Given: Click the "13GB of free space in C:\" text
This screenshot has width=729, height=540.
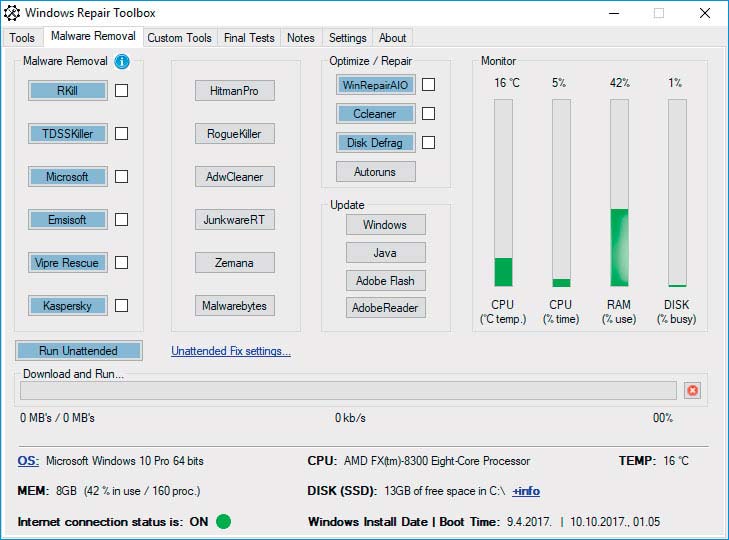Looking at the screenshot, I should coord(444,491).
